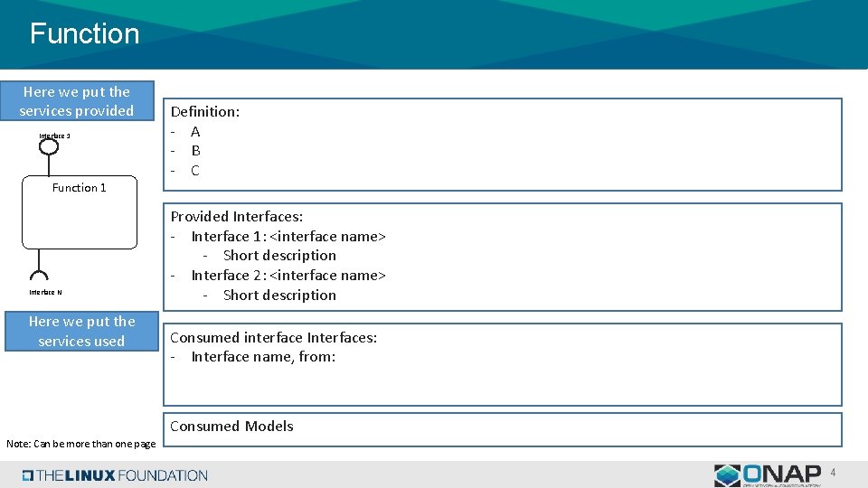Click the slide title "Function"

[x=84, y=33]
